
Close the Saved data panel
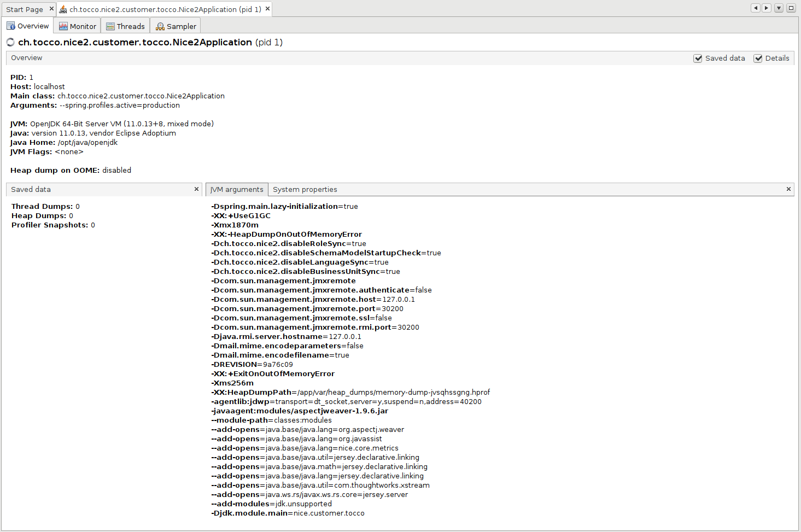196,189
